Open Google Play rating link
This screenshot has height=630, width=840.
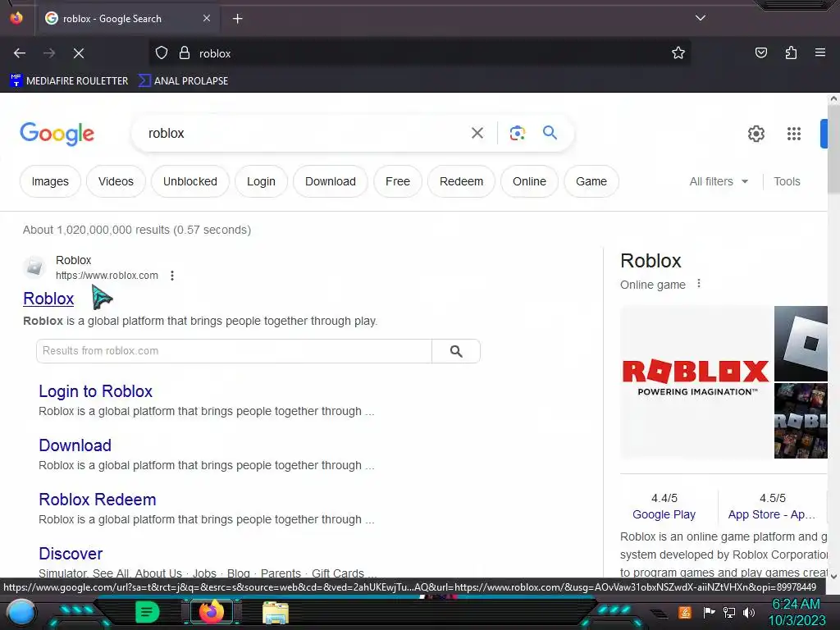click(x=664, y=514)
